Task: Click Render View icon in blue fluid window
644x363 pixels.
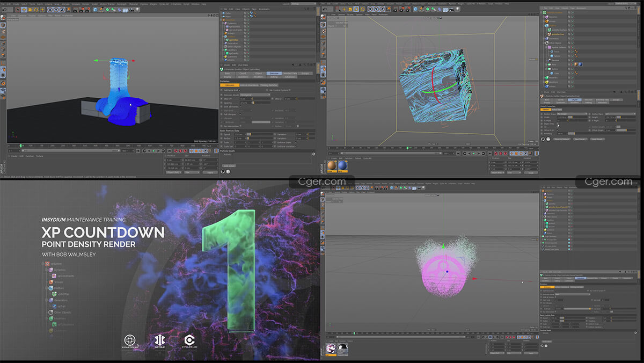Action: click(75, 10)
